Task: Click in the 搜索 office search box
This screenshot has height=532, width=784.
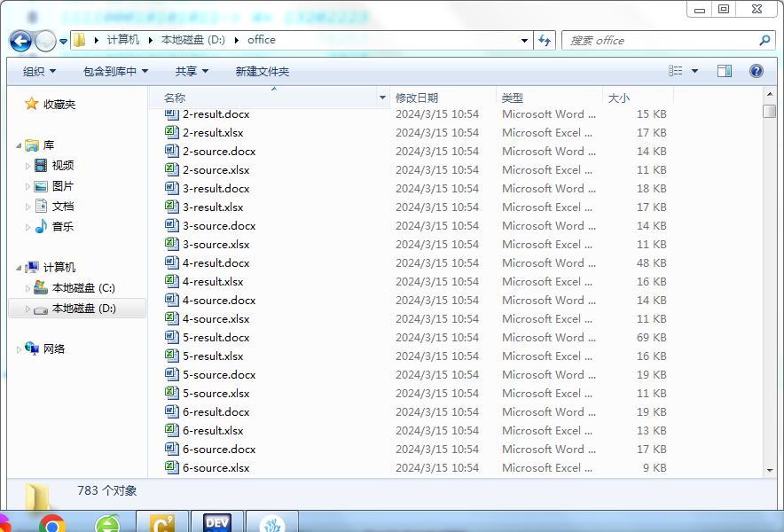Action: pyautogui.click(x=661, y=41)
